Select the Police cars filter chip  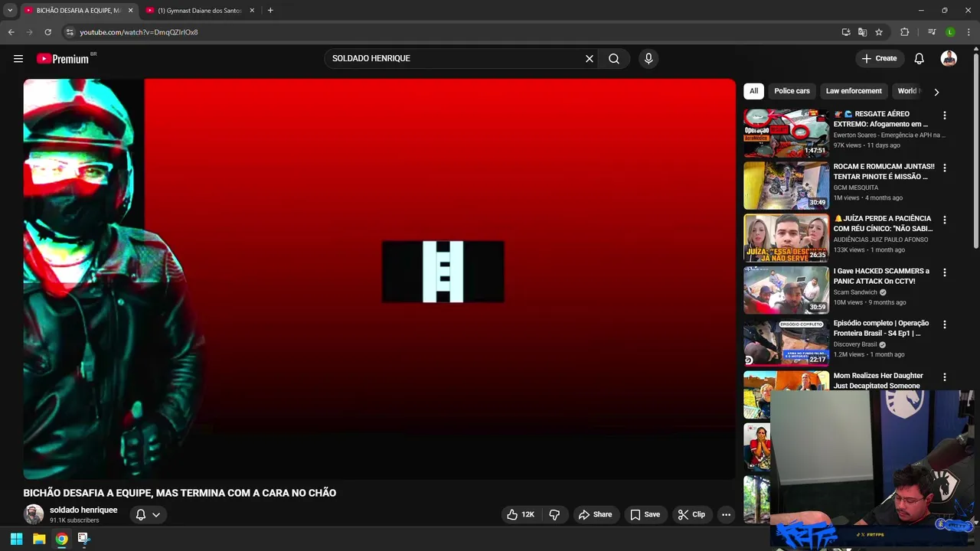pos(792,91)
